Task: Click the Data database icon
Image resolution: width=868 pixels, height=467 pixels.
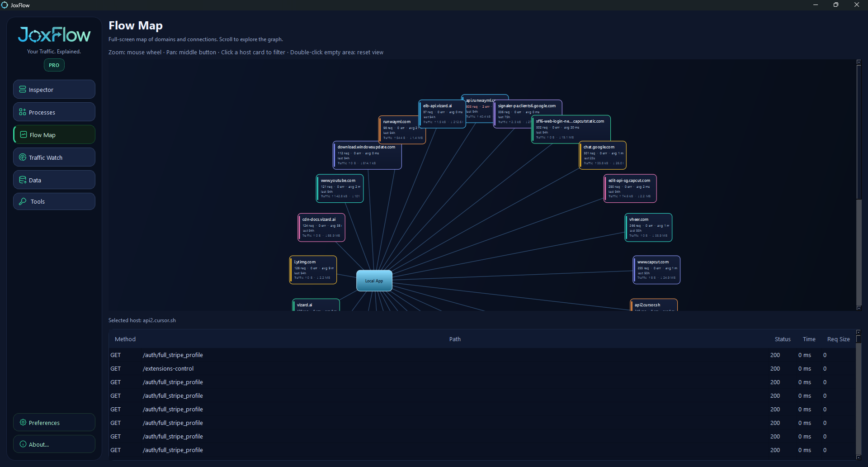Action: pos(23,180)
